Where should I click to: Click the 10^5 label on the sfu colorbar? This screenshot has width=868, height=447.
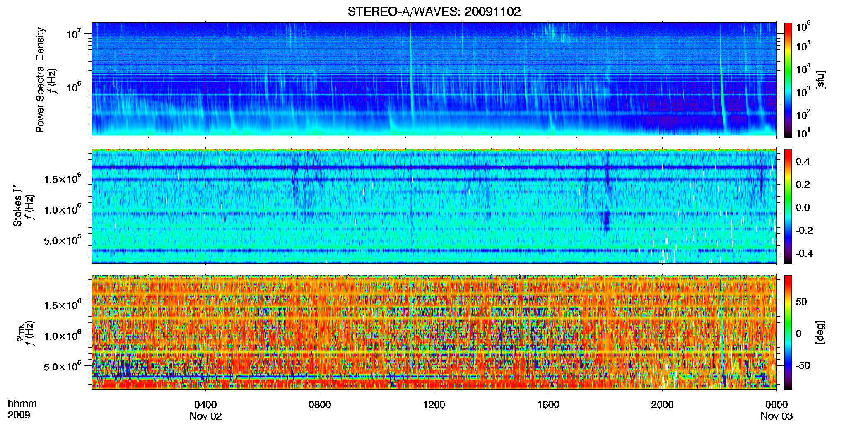[x=803, y=46]
